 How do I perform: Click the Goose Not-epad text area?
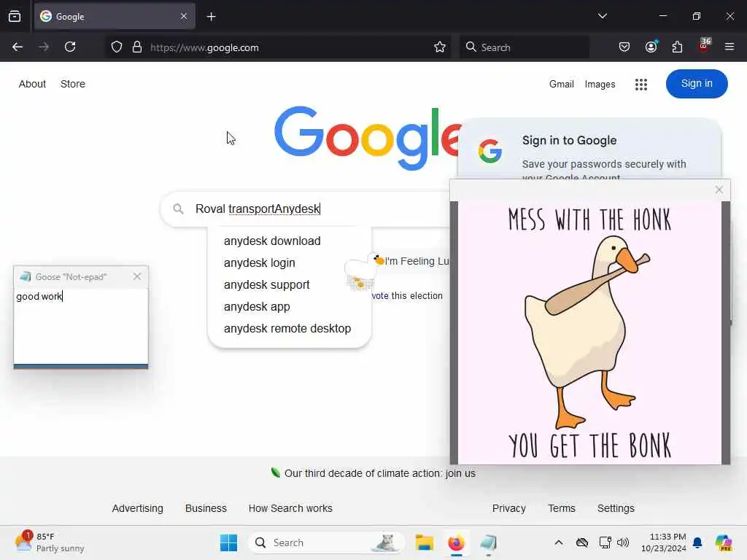[x=80, y=326]
